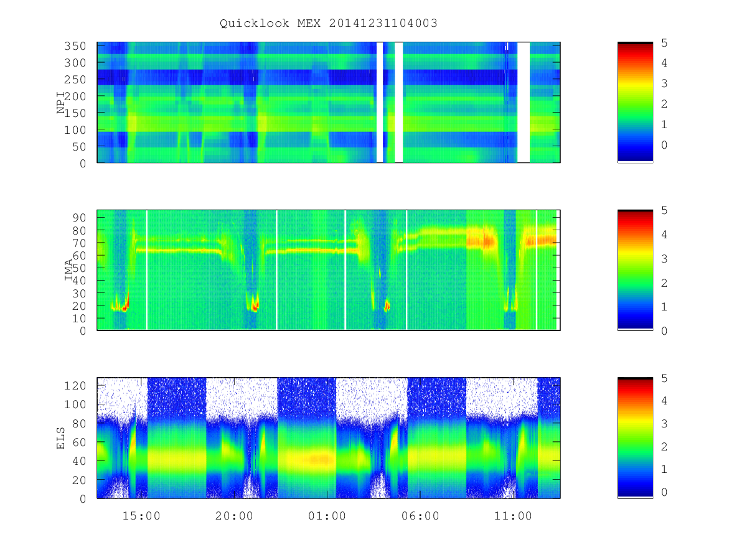Select the ELS color scale bar
Image resolution: width=747 pixels, height=560 pixels.
[635, 437]
